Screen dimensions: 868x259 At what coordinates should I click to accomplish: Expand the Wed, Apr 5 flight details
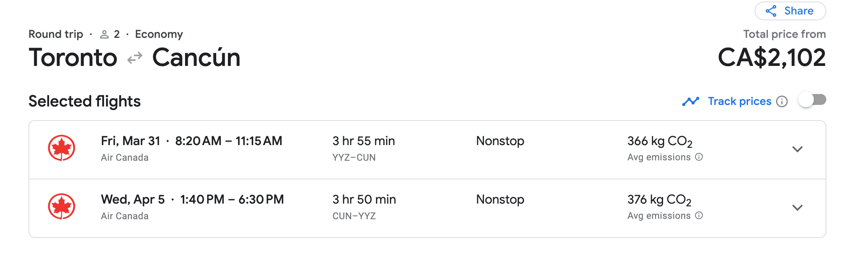pyautogui.click(x=797, y=208)
